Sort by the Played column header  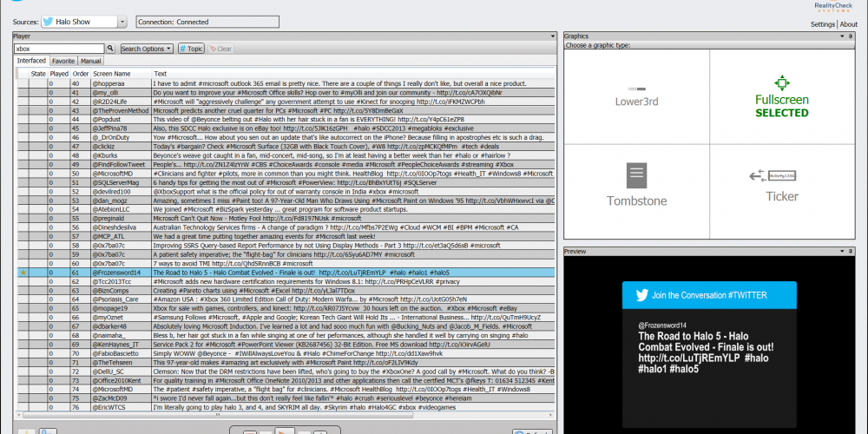coord(59,73)
